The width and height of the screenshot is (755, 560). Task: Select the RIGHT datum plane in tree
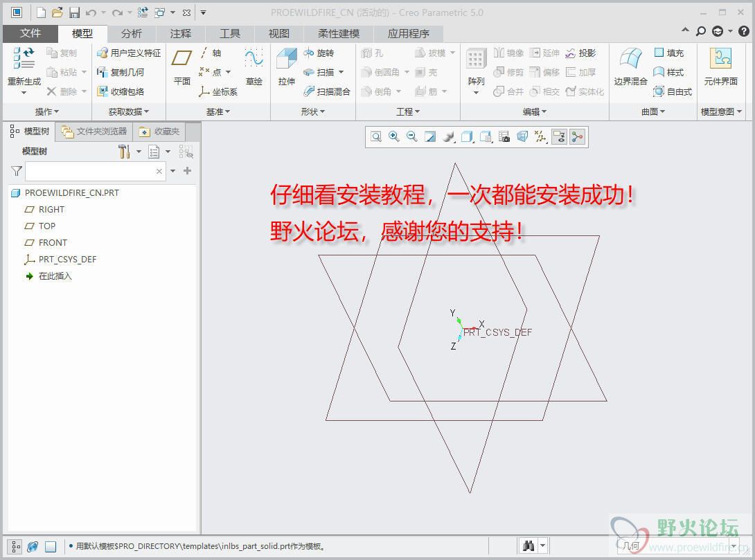pyautogui.click(x=44, y=209)
